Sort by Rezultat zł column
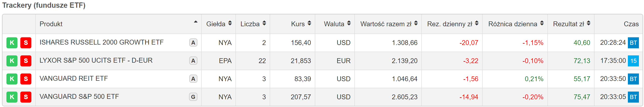644x107 pixels. 571,24
